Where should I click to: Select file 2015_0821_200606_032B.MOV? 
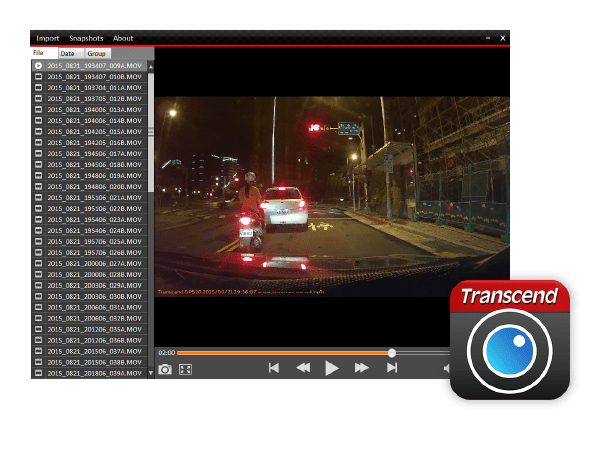point(90,318)
